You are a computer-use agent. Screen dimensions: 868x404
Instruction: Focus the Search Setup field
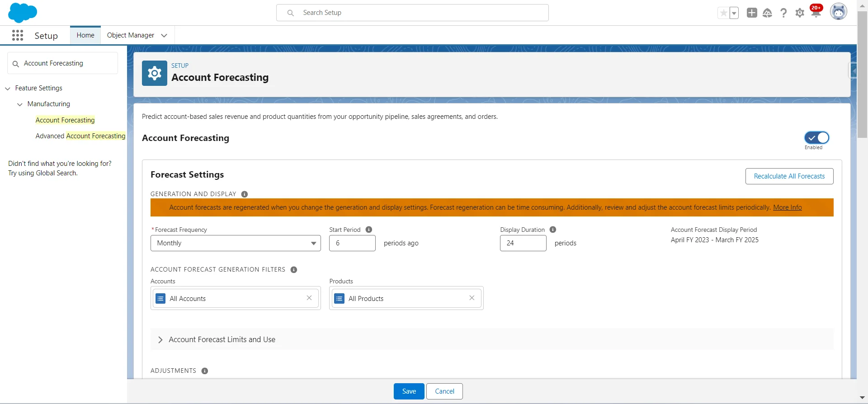pos(412,13)
